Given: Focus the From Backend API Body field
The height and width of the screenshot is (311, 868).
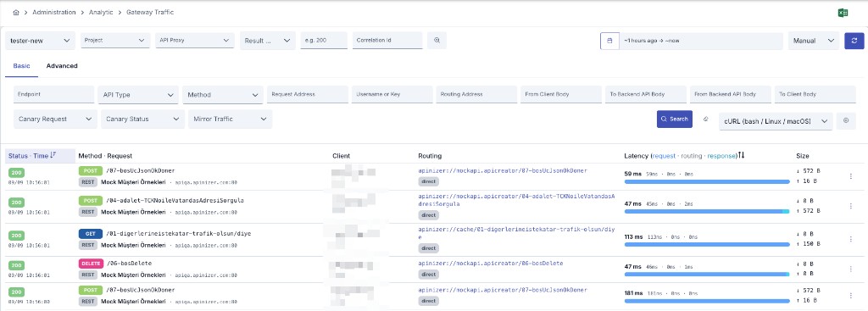Looking at the screenshot, I should coord(730,95).
